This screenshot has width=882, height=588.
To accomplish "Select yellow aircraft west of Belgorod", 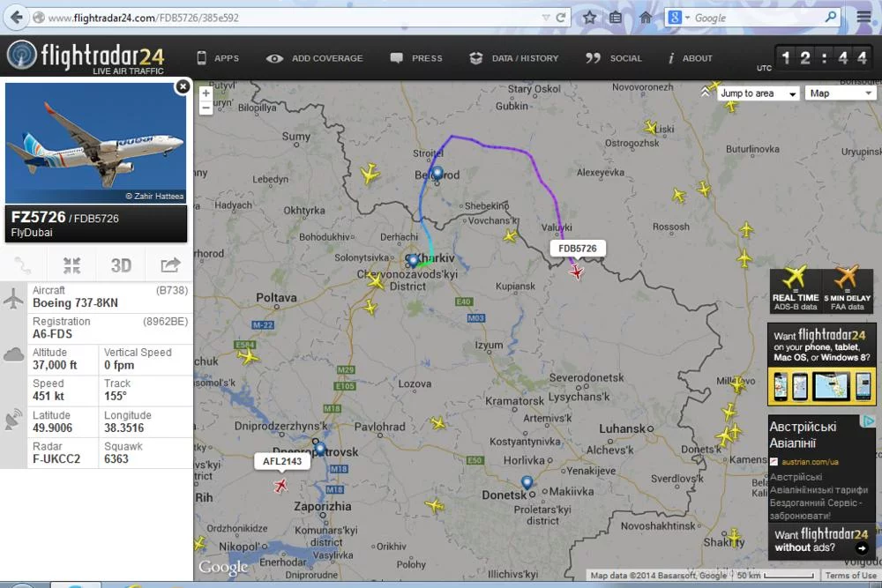I will pos(370,173).
